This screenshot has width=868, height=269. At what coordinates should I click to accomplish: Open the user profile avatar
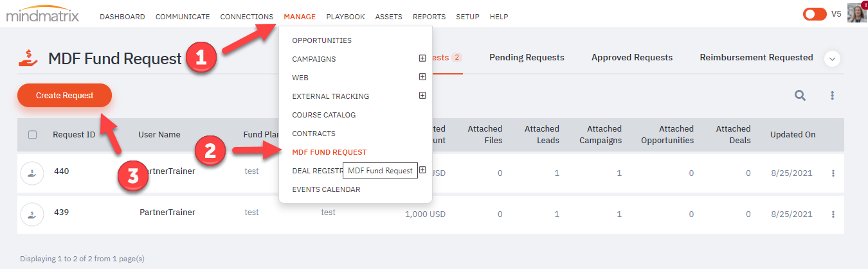857,13
